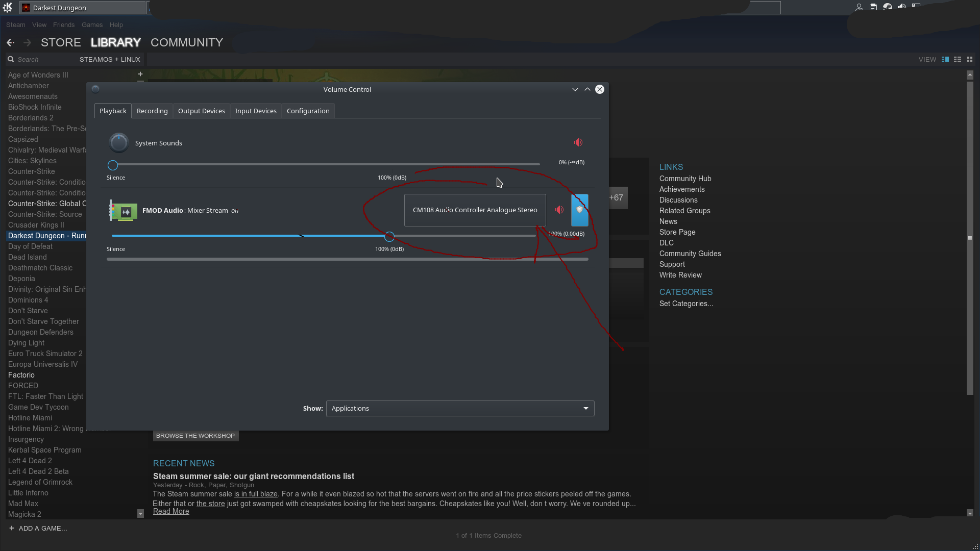This screenshot has width=980, height=551.
Task: Select Mad Max in the game list
Action: 23,504
